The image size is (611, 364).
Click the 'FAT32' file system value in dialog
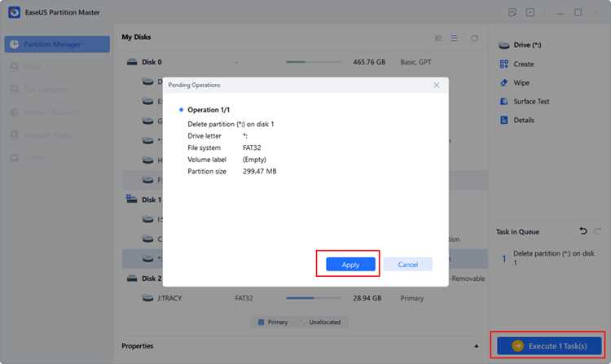252,147
